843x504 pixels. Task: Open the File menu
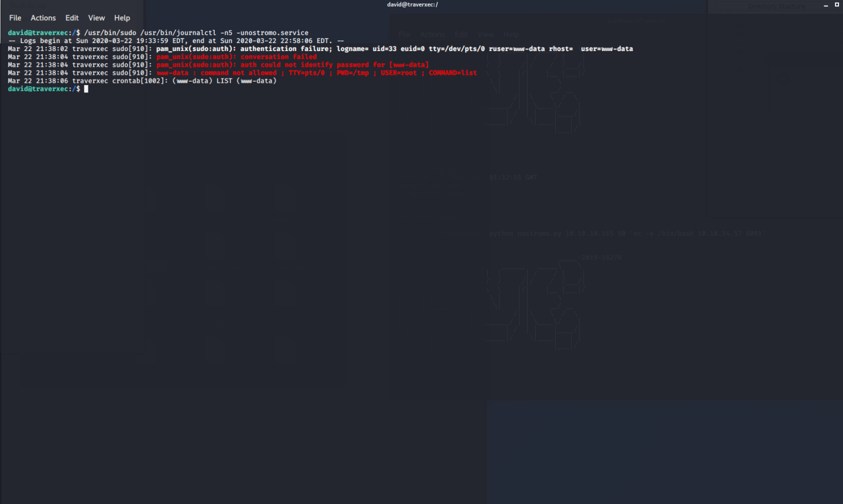tap(15, 18)
